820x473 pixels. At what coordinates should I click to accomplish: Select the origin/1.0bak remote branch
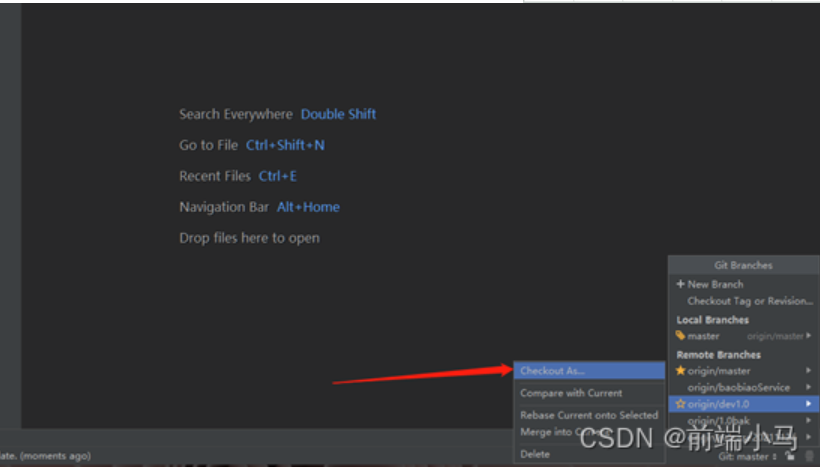pyautogui.click(x=744, y=420)
